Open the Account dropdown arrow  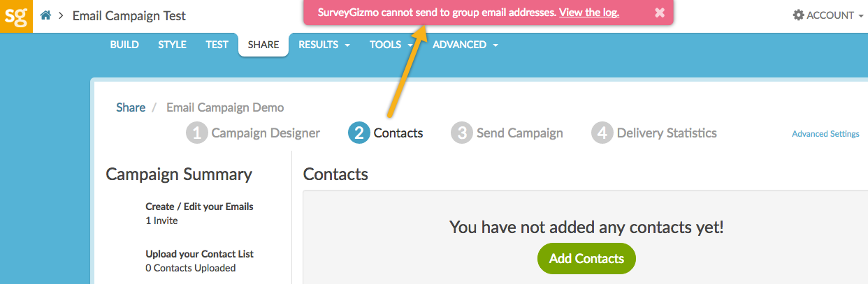pyautogui.click(x=860, y=15)
